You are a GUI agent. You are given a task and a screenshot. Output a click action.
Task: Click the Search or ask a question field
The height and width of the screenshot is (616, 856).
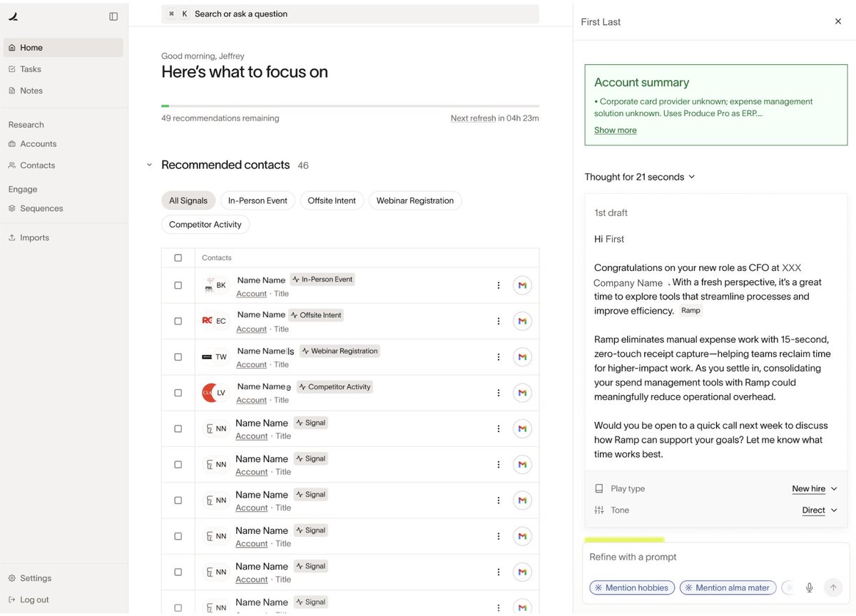click(x=350, y=14)
